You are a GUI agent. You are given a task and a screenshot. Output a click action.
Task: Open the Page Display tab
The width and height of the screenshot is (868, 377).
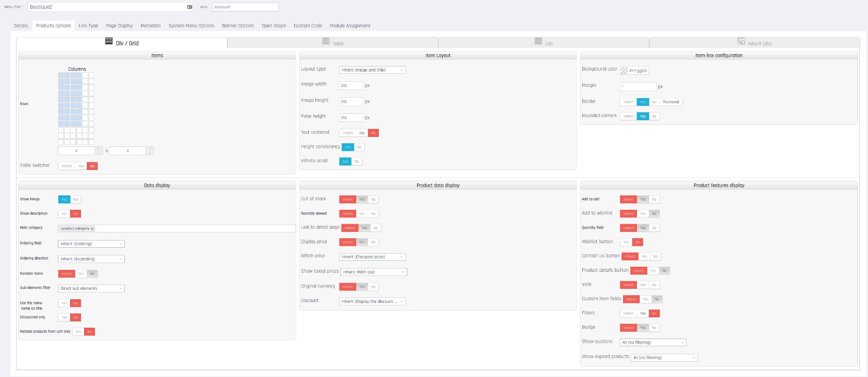[x=119, y=26]
